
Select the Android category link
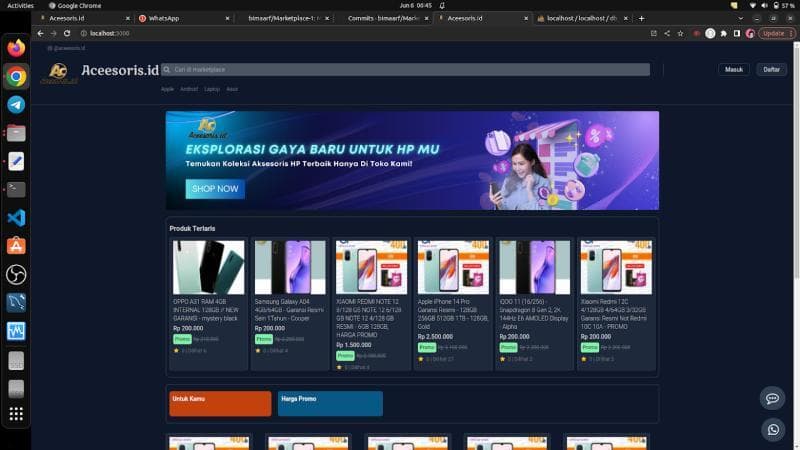[x=189, y=89]
